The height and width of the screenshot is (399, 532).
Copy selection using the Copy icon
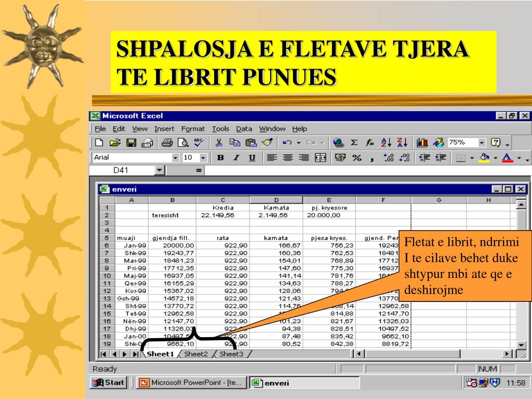pyautogui.click(x=235, y=142)
